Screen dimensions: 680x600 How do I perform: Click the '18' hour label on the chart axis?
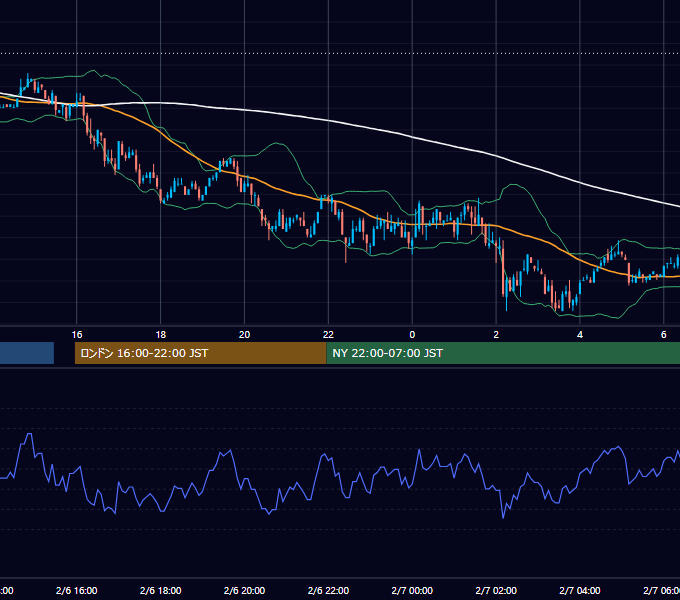coord(160,335)
